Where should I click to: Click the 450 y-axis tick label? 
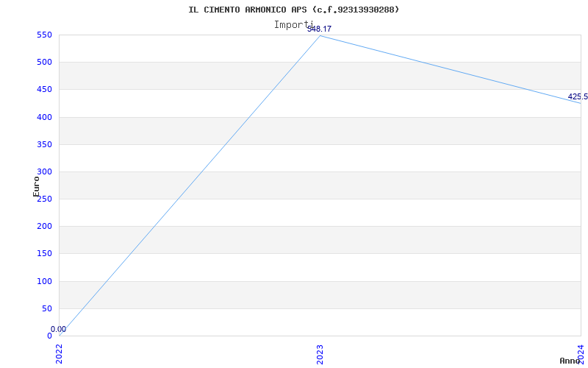pos(44,90)
